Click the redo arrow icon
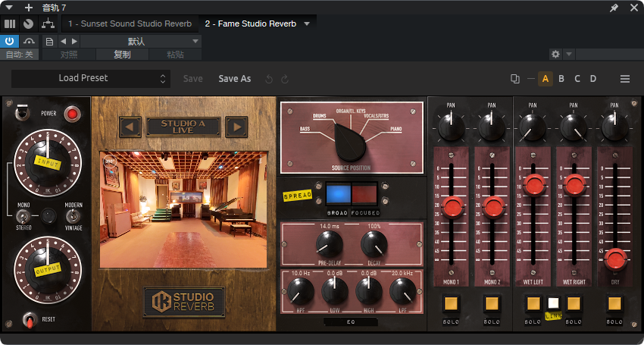Image resolution: width=644 pixels, height=345 pixels. tap(285, 79)
